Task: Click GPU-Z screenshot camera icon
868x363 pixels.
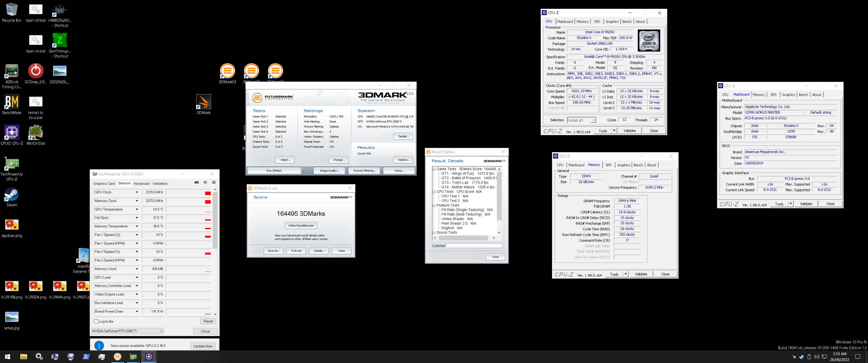Action: (197, 182)
